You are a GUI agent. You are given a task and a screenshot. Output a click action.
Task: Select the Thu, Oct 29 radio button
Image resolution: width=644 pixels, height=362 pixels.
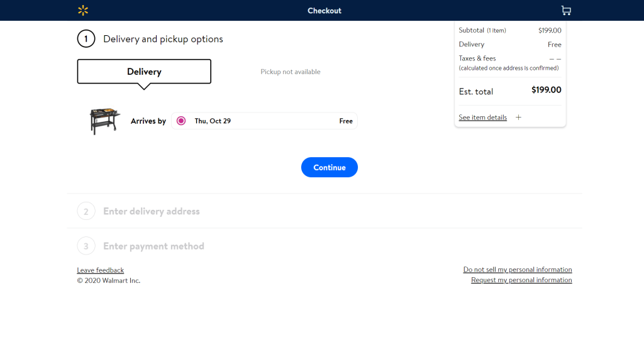[x=181, y=121]
